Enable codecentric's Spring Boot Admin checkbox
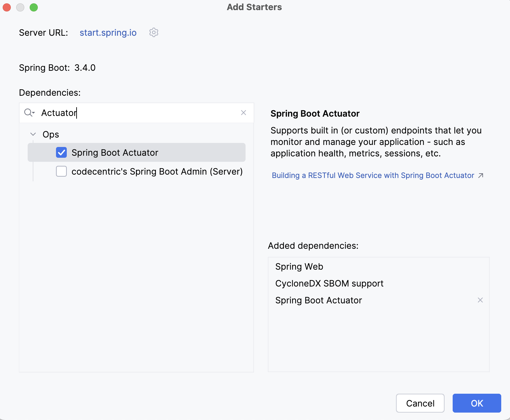Viewport: 510px width, 420px height. tap(61, 172)
